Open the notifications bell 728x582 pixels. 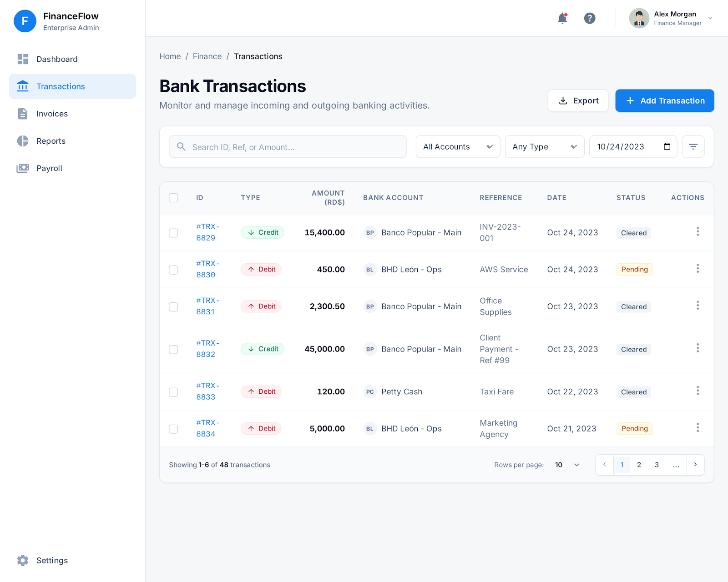tap(562, 18)
